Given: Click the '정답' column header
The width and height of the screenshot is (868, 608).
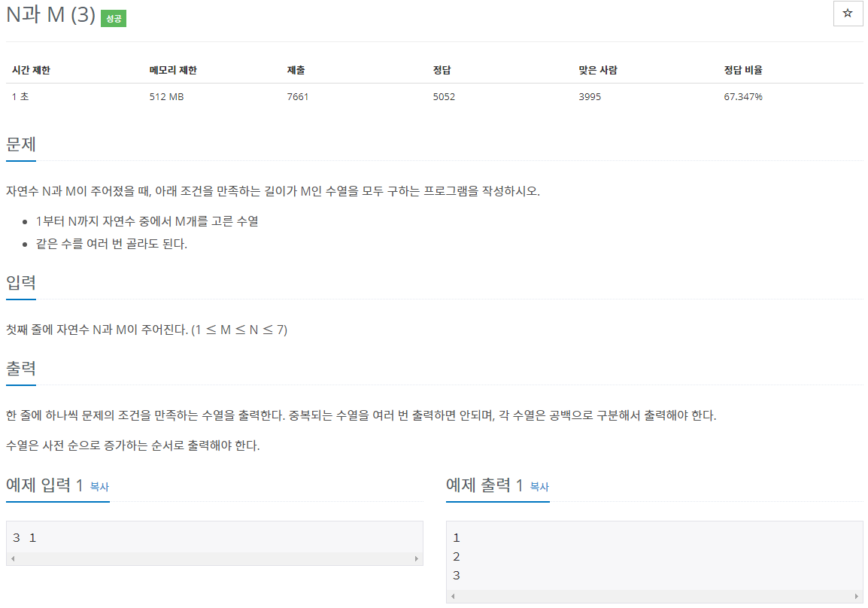Looking at the screenshot, I should 442,70.
